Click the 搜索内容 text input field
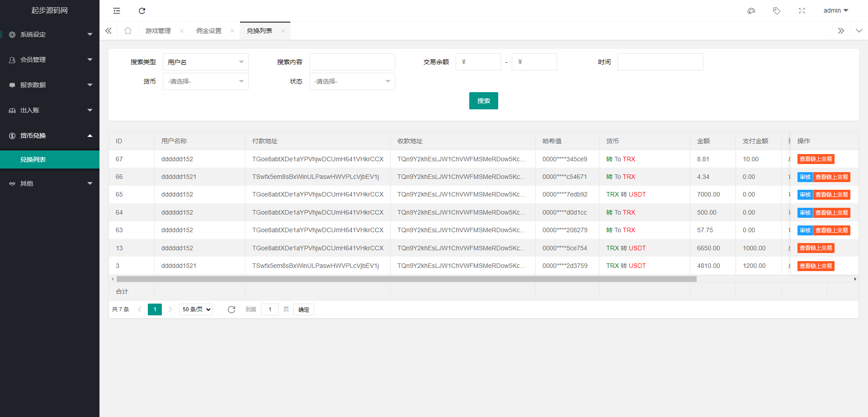Viewport: 868px width, 417px height. pos(352,62)
